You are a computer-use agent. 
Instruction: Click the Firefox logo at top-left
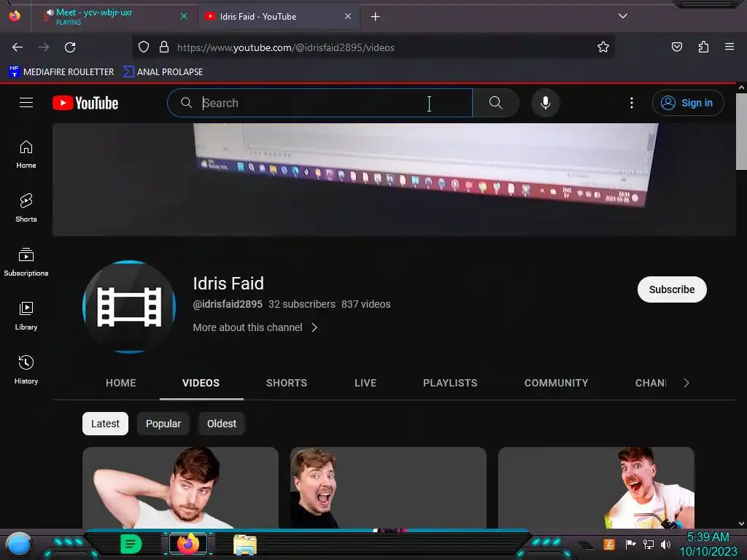click(x=15, y=16)
